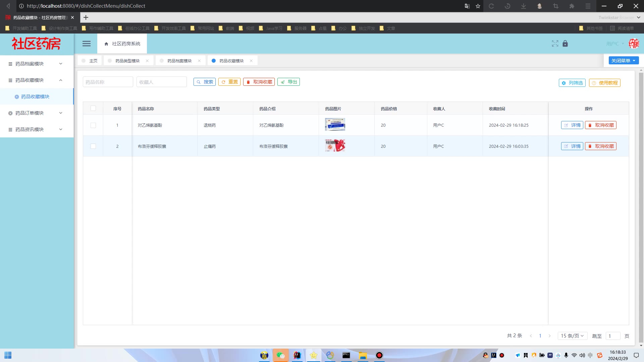Click the red record app in taskbar
The width and height of the screenshot is (644, 362).
(x=379, y=355)
